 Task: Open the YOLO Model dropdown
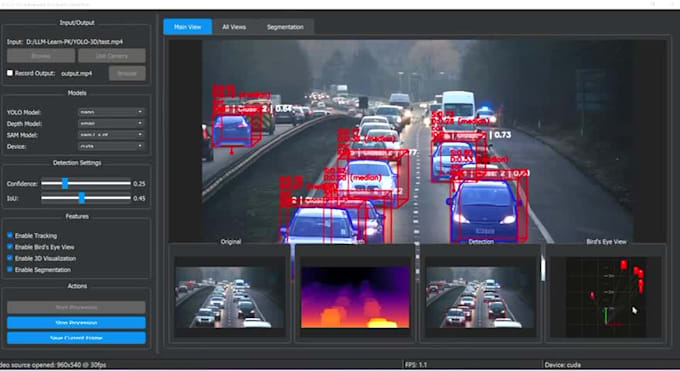pos(111,112)
